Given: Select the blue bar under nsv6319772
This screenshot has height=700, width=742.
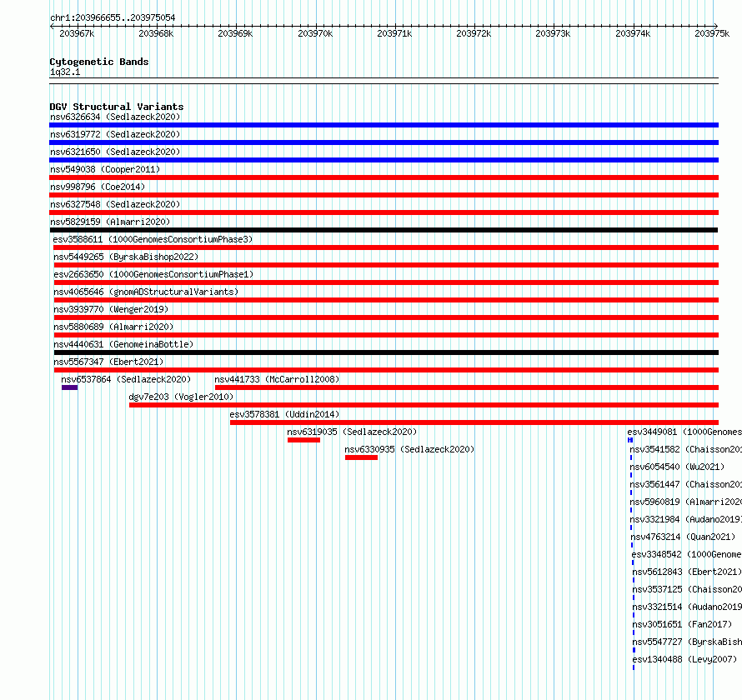Looking at the screenshot, I should [x=384, y=142].
